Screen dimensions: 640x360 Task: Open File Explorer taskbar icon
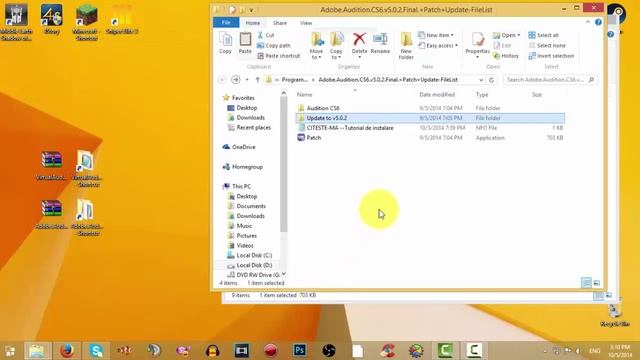pyautogui.click(x=37, y=350)
